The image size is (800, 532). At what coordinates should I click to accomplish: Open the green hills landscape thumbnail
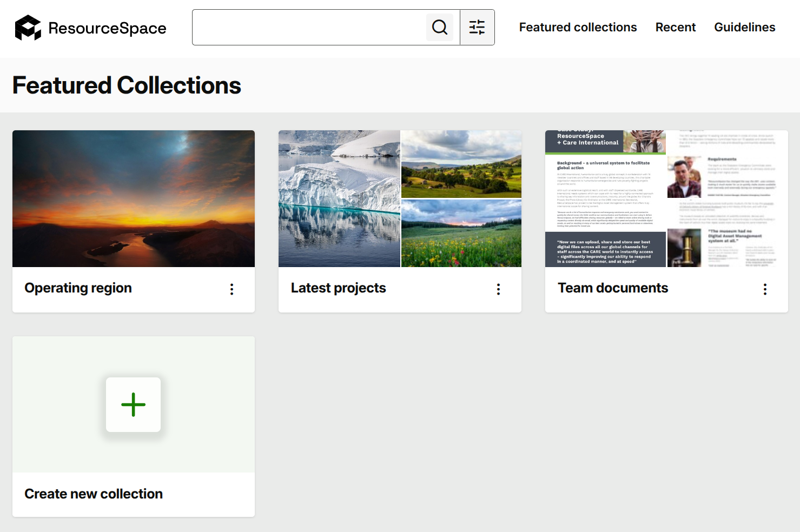tap(461, 164)
